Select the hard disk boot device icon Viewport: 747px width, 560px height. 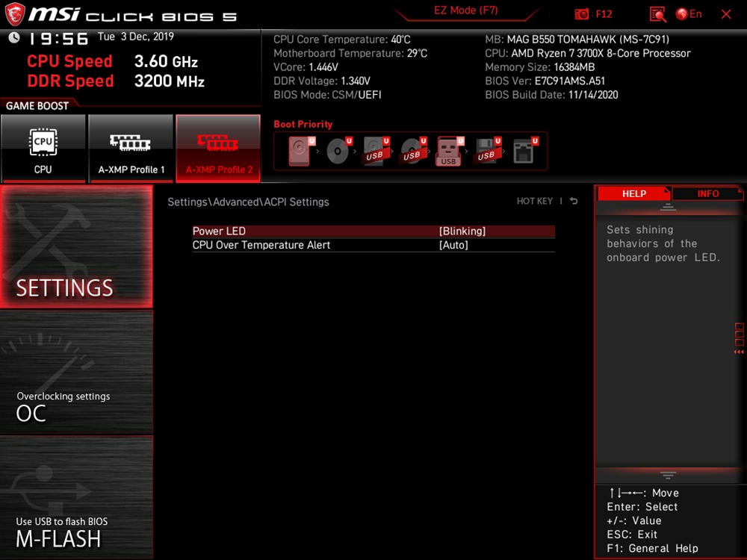pyautogui.click(x=300, y=152)
